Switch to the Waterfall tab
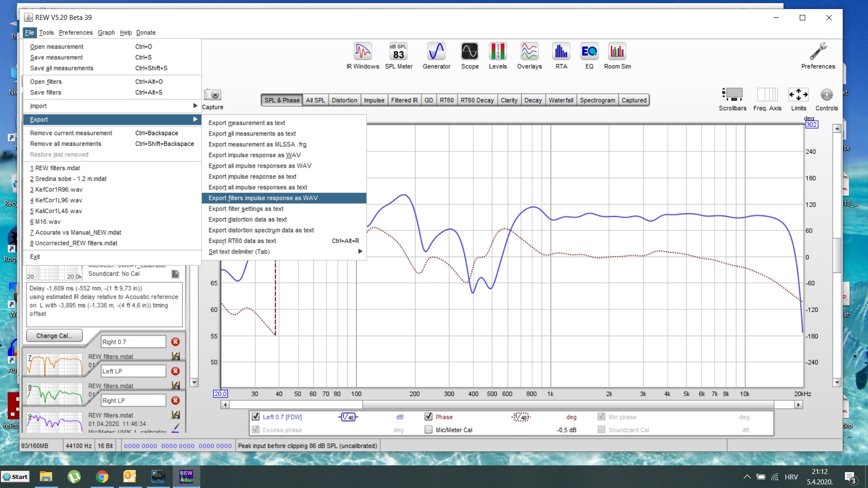Image resolution: width=868 pixels, height=488 pixels. click(x=561, y=100)
